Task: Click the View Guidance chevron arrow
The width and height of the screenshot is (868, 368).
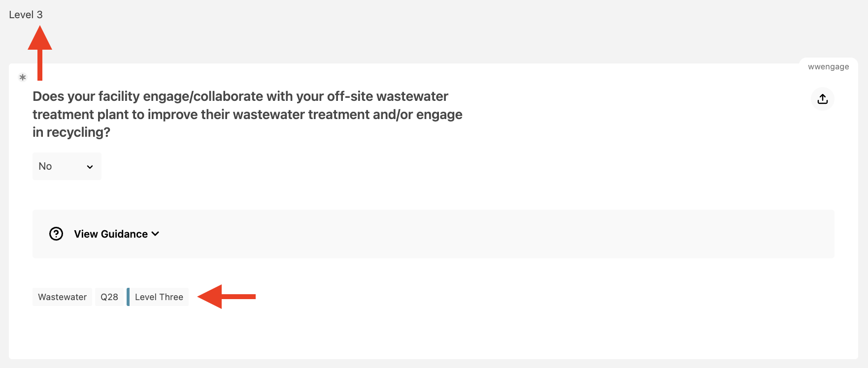Action: click(x=155, y=234)
